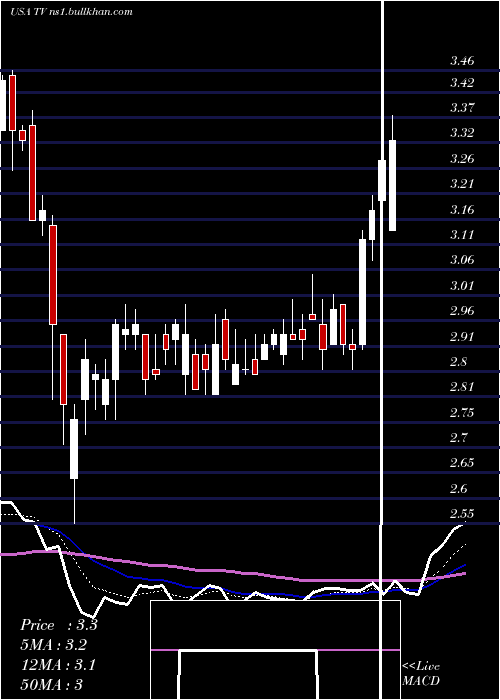
Task: Select the tall white breakout candle from 2.91 to 3.11
Action: (x=362, y=292)
